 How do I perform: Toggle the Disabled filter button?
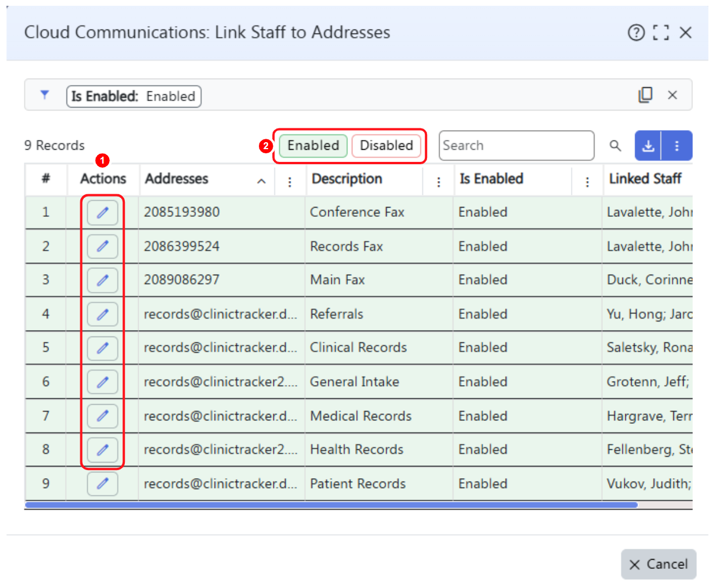386,146
